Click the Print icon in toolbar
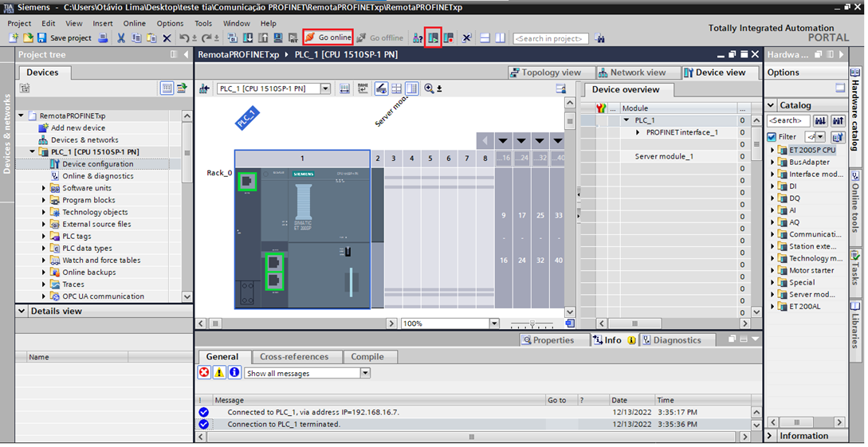This screenshot has width=868, height=447. (x=104, y=37)
